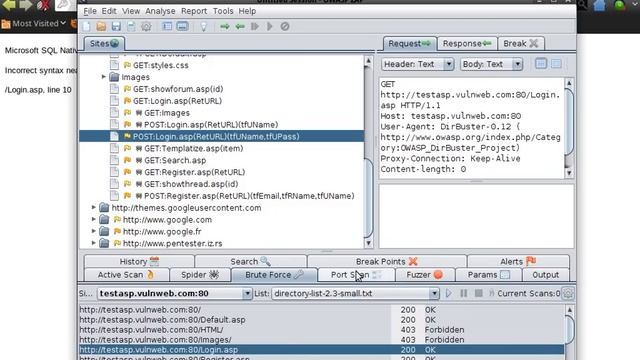Select GET:showforum.asp(id) tree entry
Screen dimensions: 640x360
tap(178, 89)
